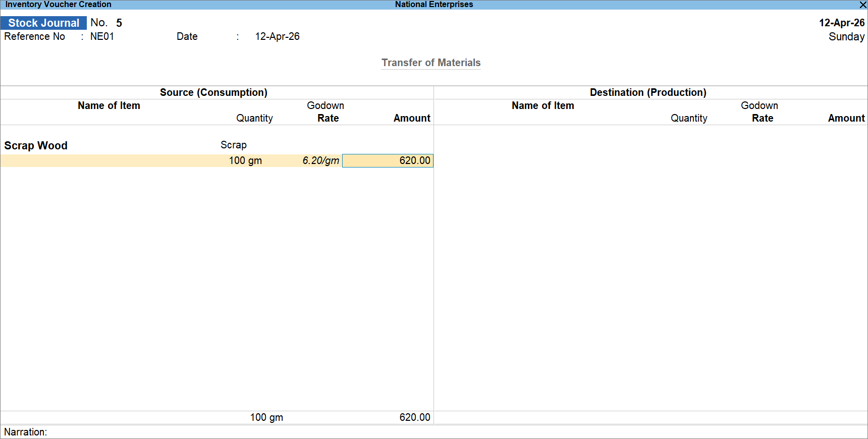Viewport: 868px width, 439px height.
Task: Click the National Enterprises company title
Action: (434, 5)
